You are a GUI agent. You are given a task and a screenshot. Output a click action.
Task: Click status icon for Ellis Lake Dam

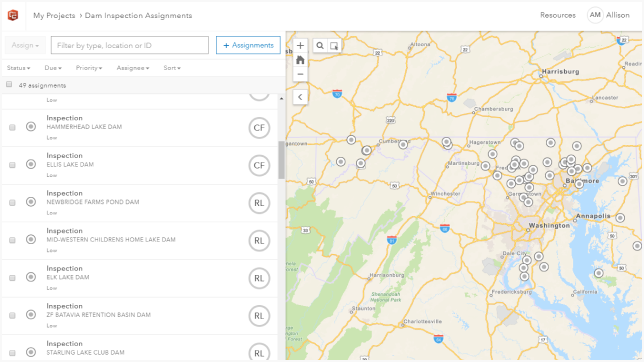(31, 164)
